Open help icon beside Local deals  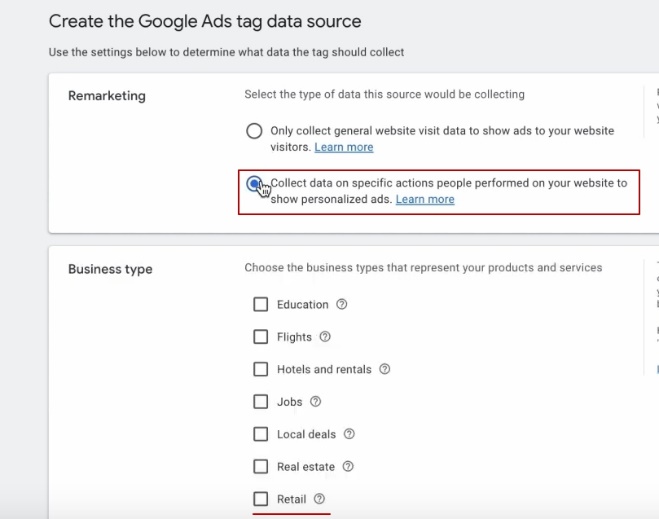(x=349, y=434)
